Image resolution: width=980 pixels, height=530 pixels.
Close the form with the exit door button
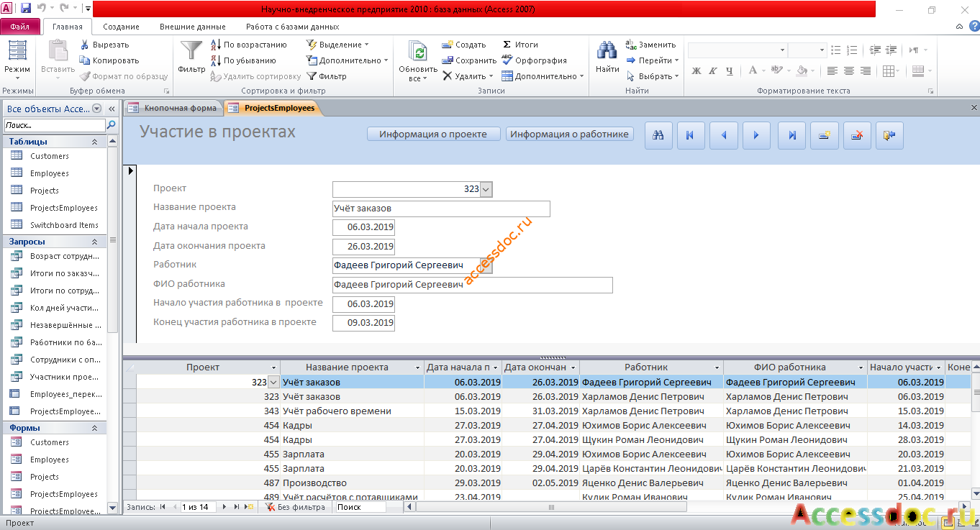(890, 135)
